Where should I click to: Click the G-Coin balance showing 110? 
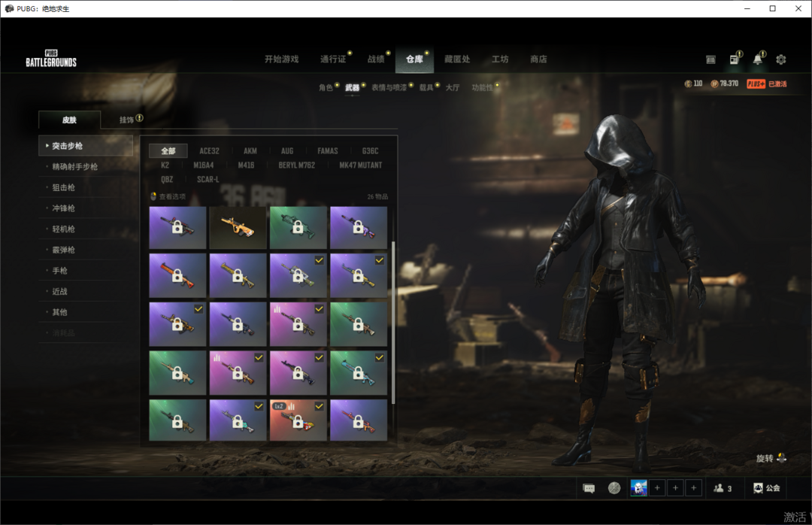point(693,83)
